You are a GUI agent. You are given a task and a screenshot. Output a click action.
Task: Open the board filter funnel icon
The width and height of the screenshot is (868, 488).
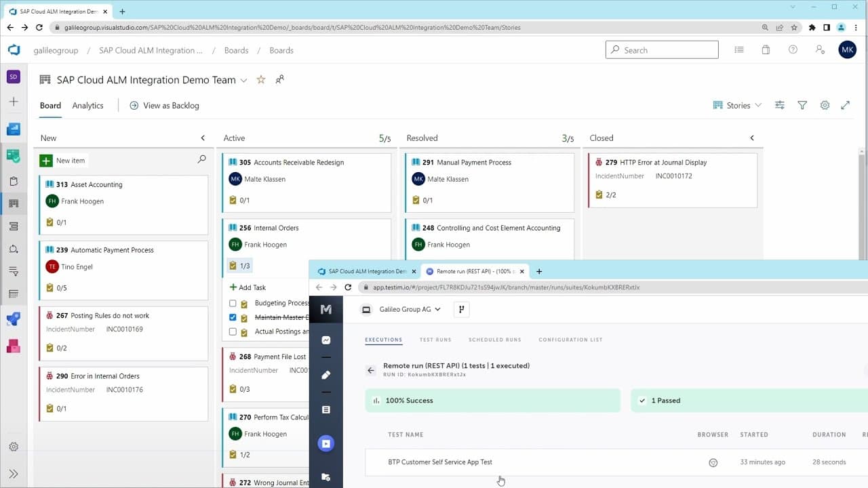point(802,106)
